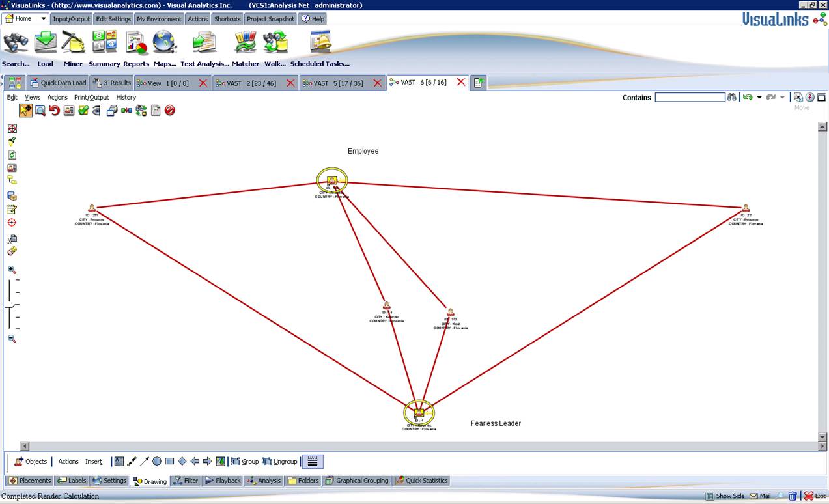Select the circle drawing shape tool
Screen dimensions: 829x504
(x=157, y=462)
